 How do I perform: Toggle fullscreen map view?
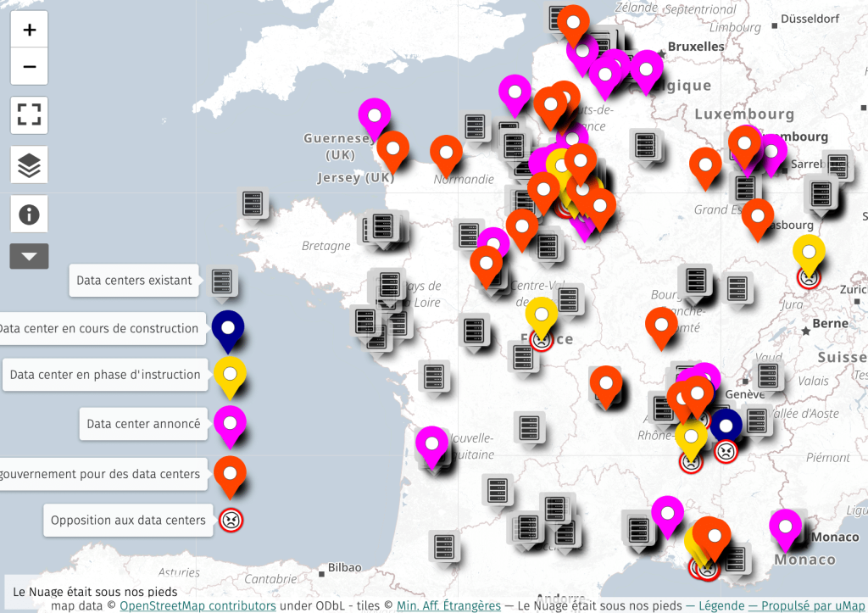[30, 115]
